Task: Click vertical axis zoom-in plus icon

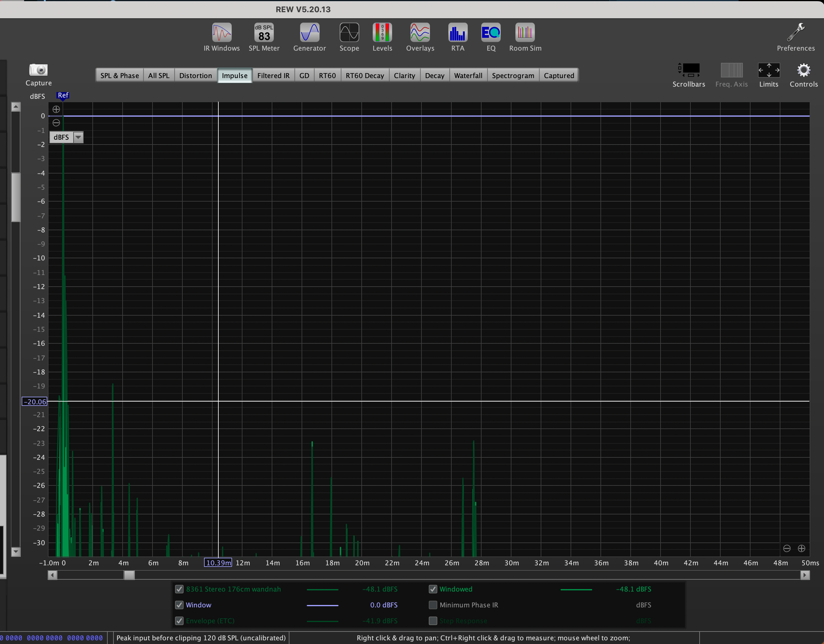Action: click(56, 109)
